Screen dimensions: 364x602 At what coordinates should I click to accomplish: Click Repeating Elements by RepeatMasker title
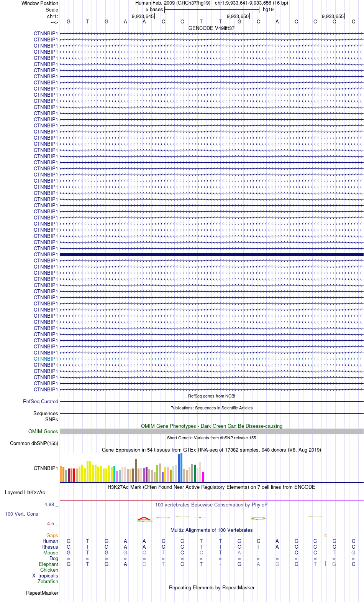point(212,587)
